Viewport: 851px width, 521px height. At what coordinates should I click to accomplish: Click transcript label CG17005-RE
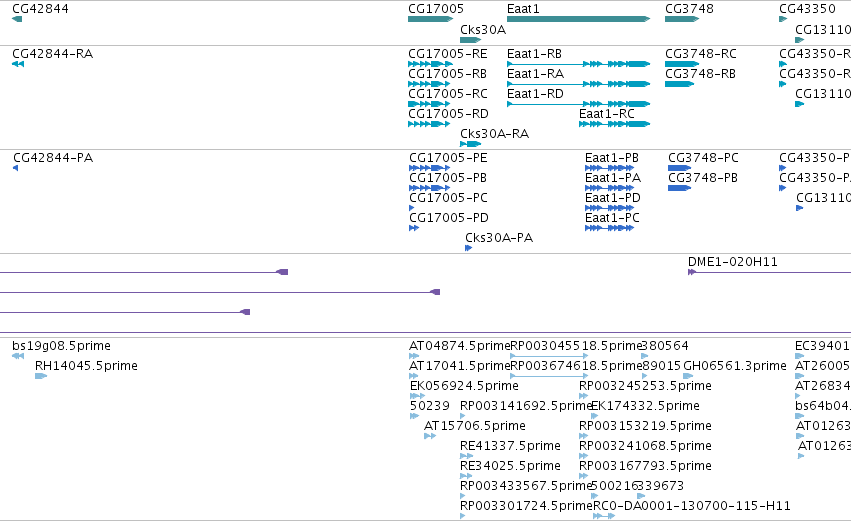click(x=448, y=54)
